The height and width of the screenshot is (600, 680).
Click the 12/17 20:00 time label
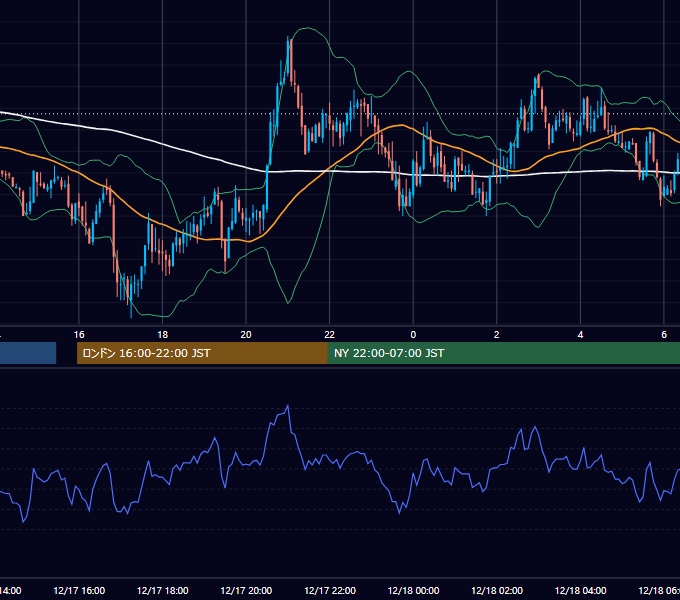[x=246, y=590]
